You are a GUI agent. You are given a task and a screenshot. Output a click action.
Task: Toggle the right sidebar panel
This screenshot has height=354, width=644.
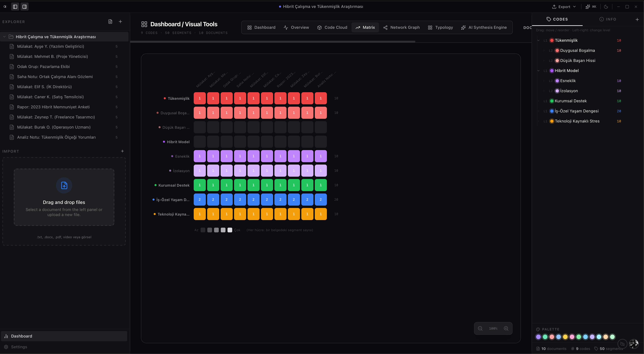tap(25, 7)
